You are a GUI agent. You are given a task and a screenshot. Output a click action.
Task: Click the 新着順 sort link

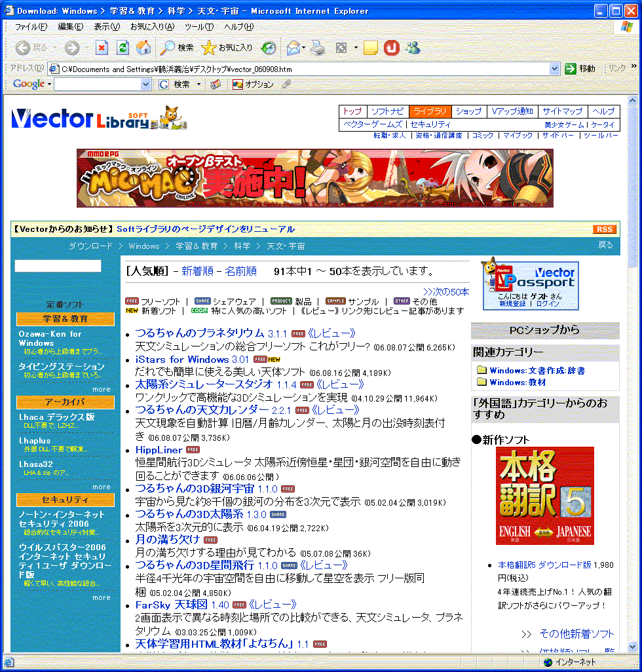coord(197,271)
